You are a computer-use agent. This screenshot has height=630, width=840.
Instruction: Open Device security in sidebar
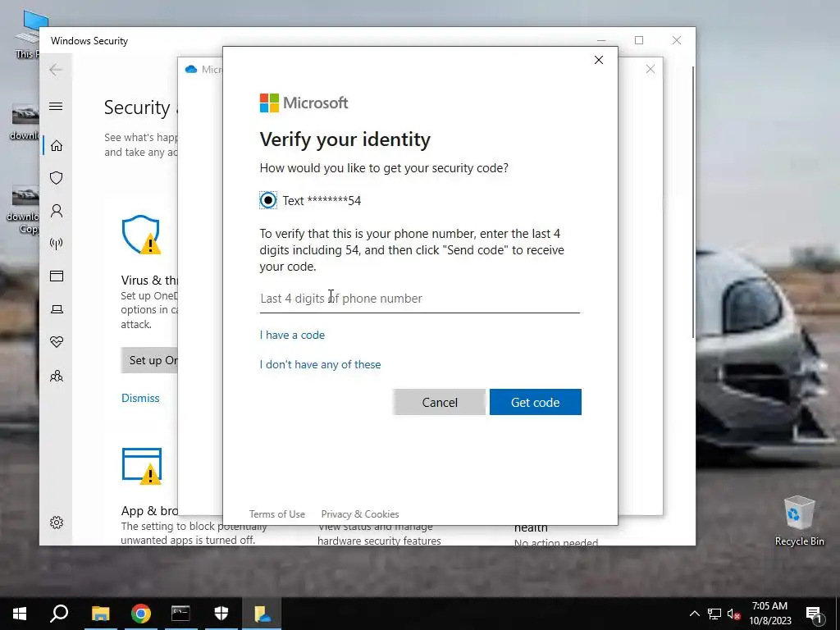[57, 309]
